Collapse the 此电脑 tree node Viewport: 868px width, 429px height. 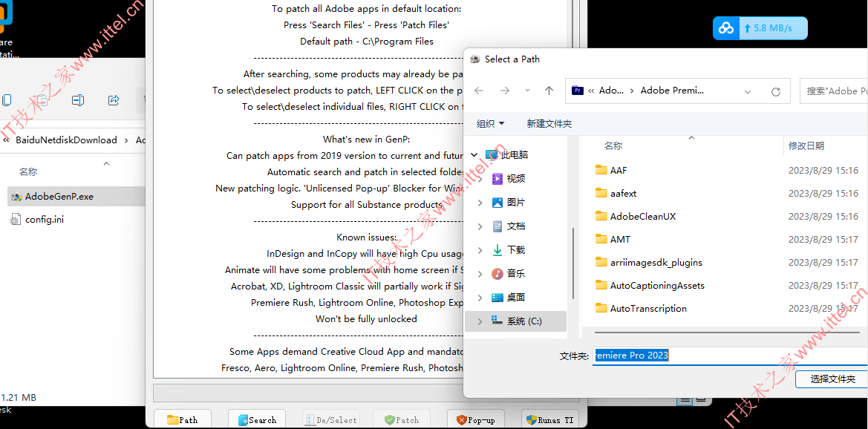(474, 155)
